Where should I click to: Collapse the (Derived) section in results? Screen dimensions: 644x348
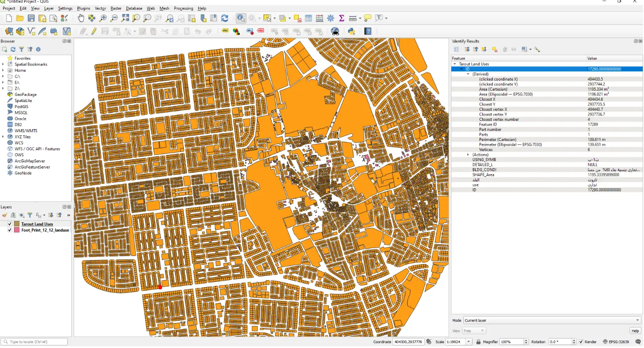click(468, 74)
